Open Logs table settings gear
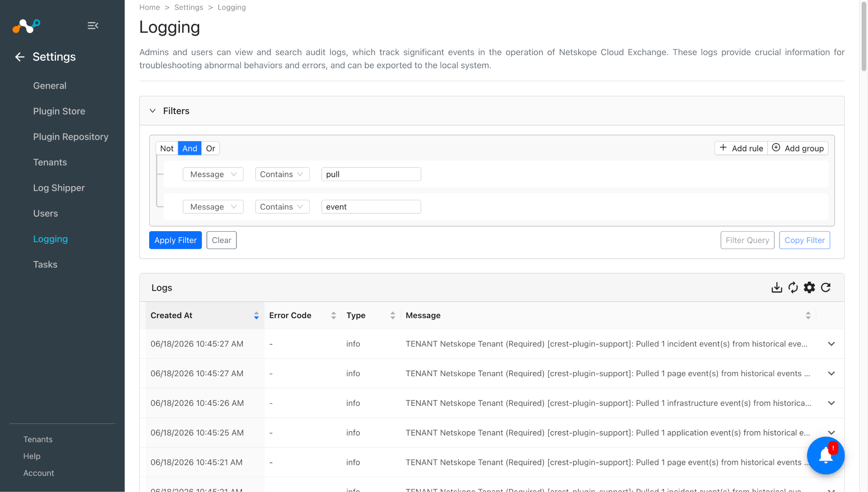Screen dimensions: 868x492 [x=810, y=288]
